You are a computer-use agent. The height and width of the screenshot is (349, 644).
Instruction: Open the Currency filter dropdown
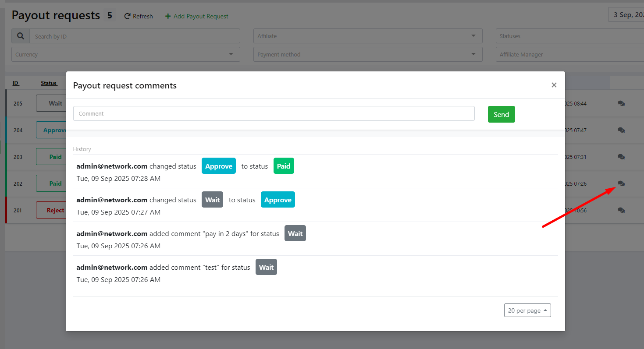[231, 54]
